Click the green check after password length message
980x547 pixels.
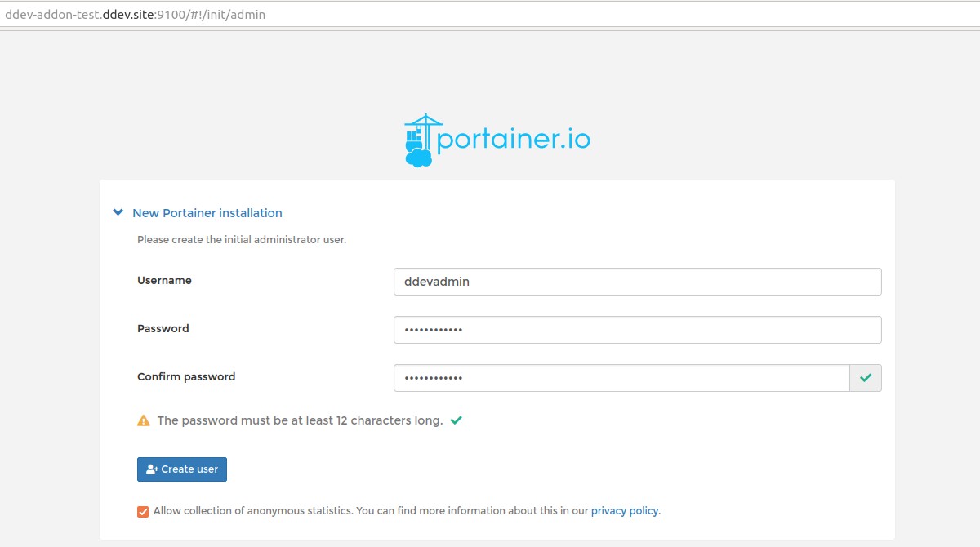click(x=457, y=420)
